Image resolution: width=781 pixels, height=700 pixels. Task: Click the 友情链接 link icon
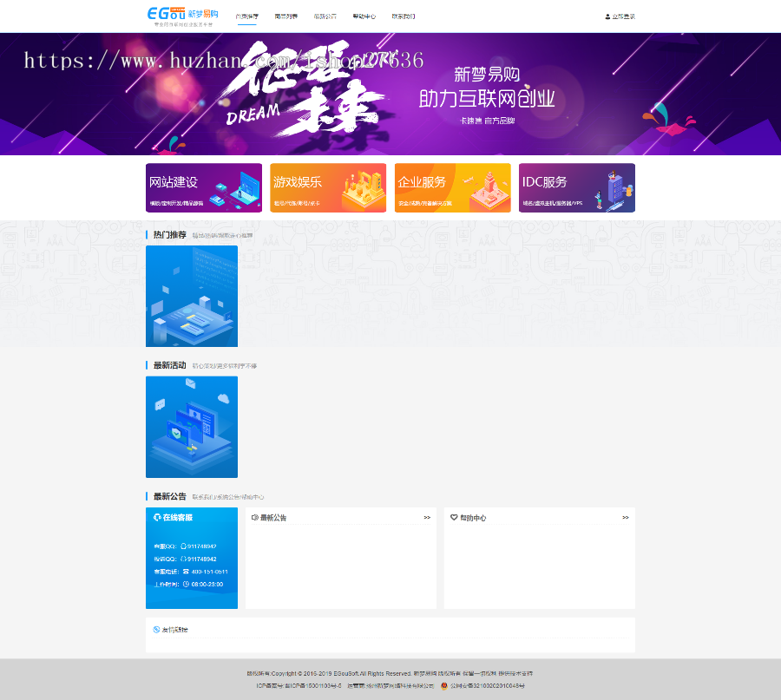tap(156, 630)
